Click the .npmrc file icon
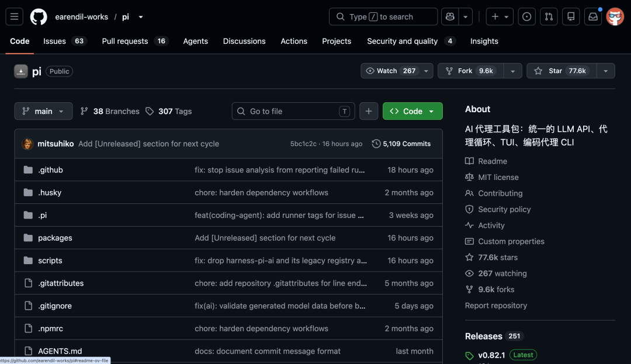Viewport: 631px width, 364px height. tap(28, 328)
